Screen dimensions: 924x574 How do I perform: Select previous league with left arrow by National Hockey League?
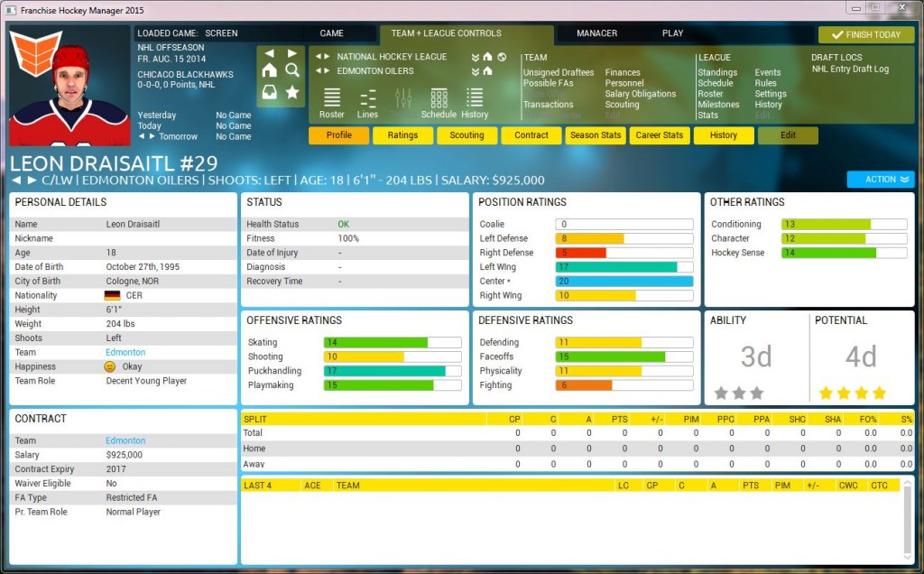[x=319, y=57]
